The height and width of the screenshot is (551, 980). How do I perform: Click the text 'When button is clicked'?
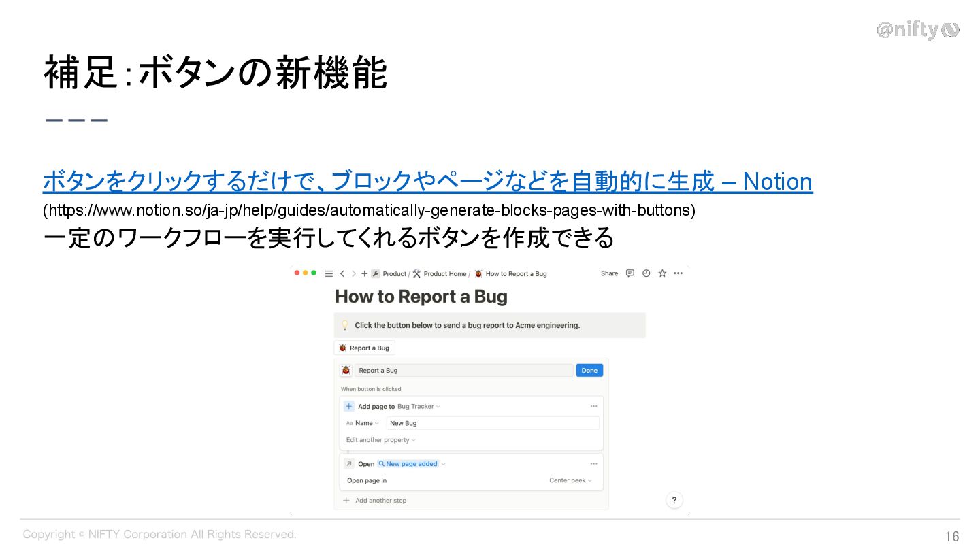tap(371, 389)
